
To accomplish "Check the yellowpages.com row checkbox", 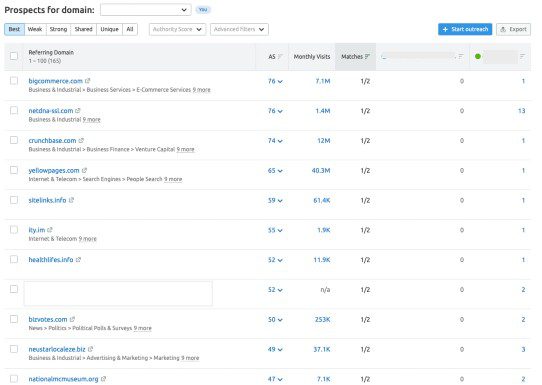I will (x=14, y=170).
